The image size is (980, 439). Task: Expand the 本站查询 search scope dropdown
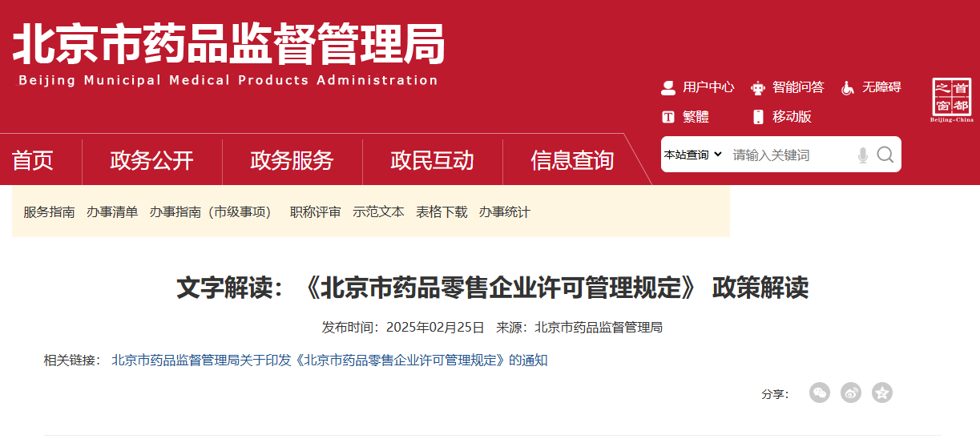click(x=693, y=155)
